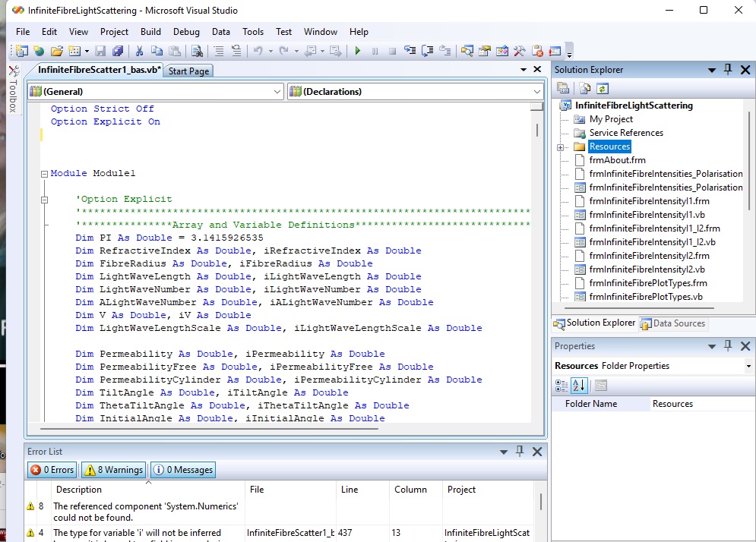The image size is (756, 542).
Task: Click the Properties icon in Solution Explorer toolbar
Action: click(x=563, y=88)
